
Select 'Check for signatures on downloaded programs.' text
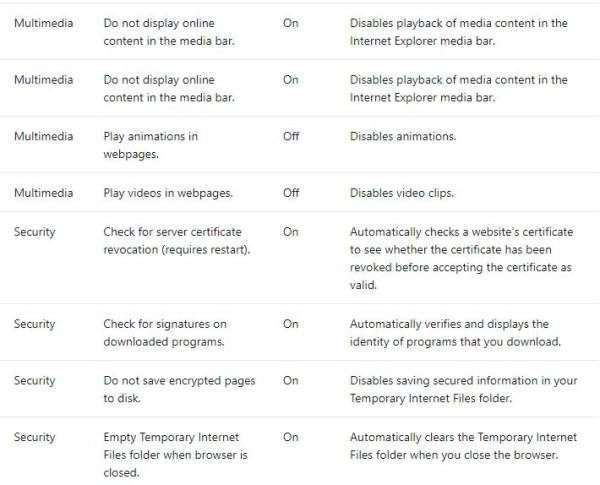pyautogui.click(x=165, y=333)
